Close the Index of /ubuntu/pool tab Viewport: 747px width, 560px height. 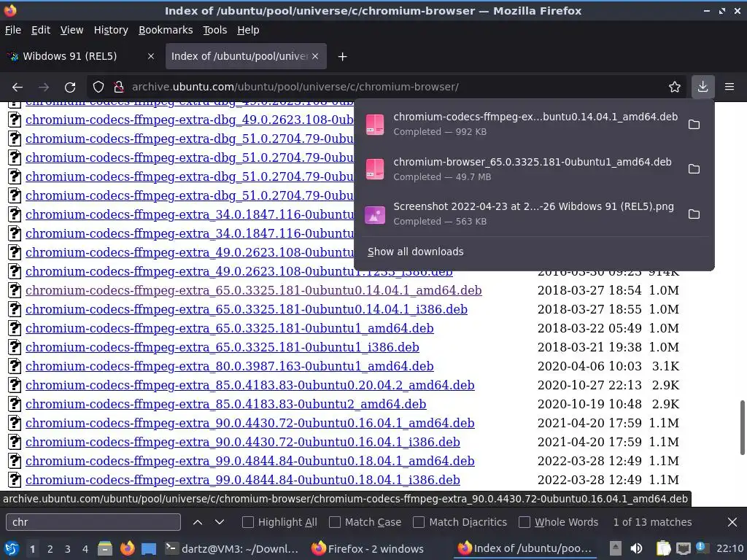click(315, 56)
